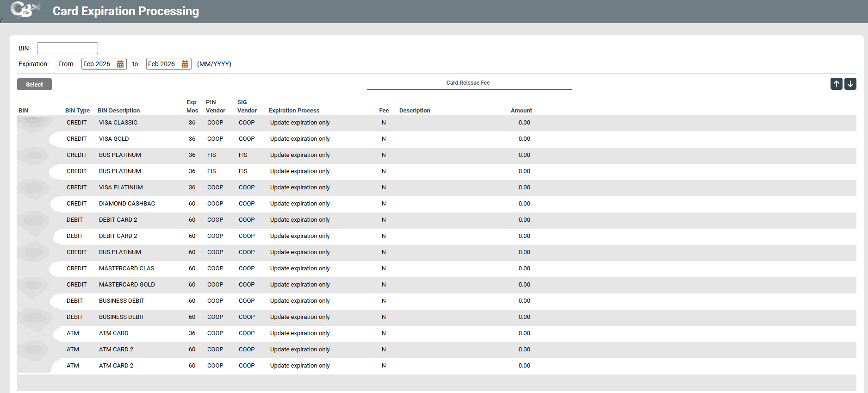868x393 pixels.
Task: Click the Card Reissue Fee heading
Action: click(x=468, y=83)
